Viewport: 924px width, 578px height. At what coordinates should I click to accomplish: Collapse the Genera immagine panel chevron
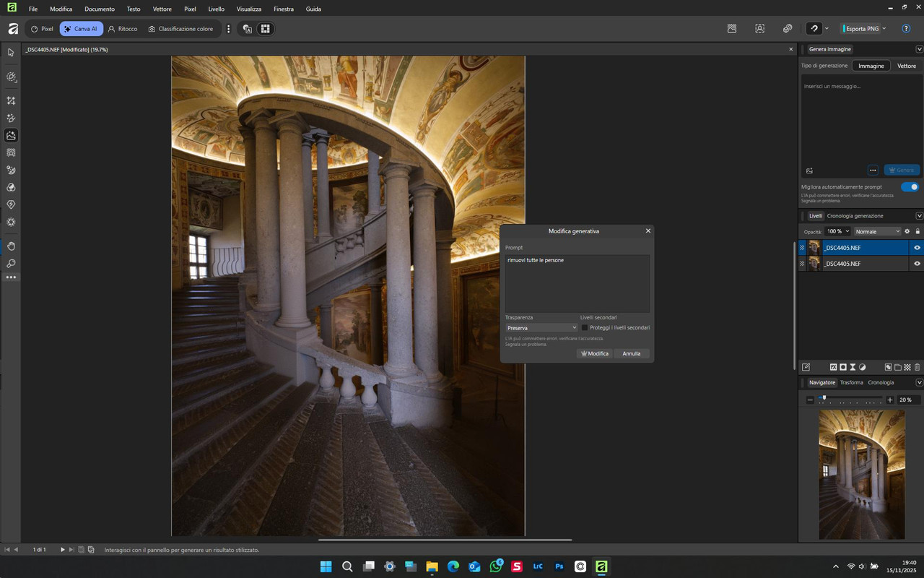919,49
